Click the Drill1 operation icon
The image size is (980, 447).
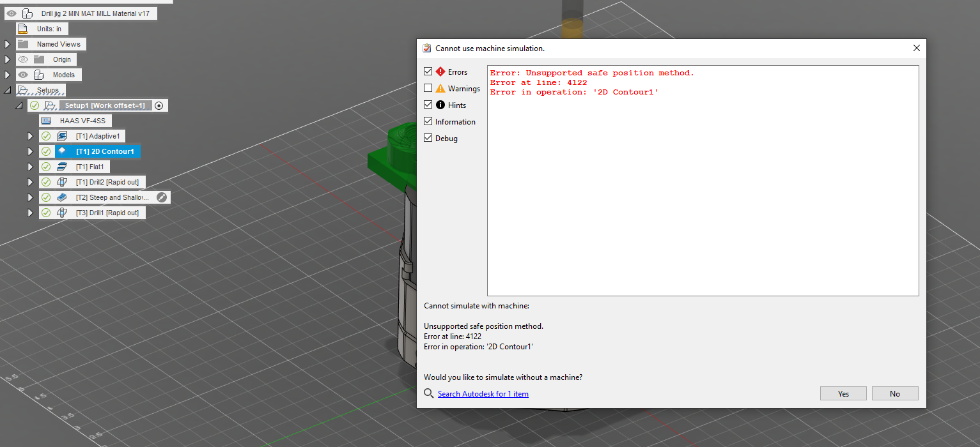tap(61, 212)
